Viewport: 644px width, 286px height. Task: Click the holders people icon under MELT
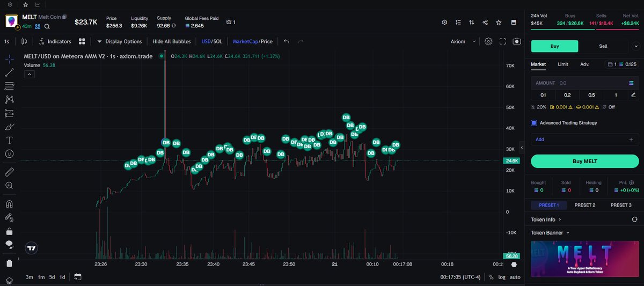(x=38, y=26)
